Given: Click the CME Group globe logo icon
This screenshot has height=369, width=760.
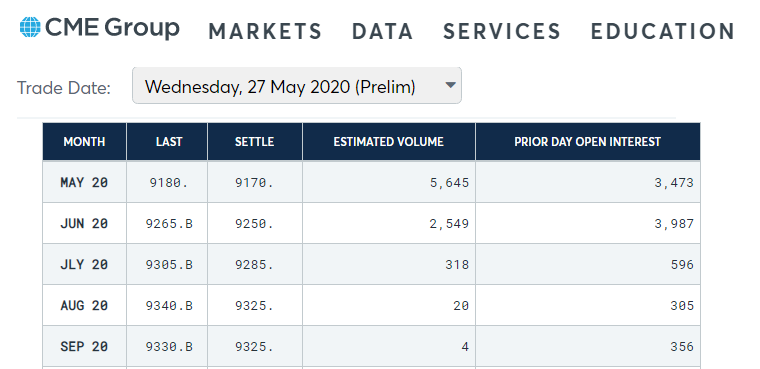Looking at the screenshot, I should coord(30,27).
